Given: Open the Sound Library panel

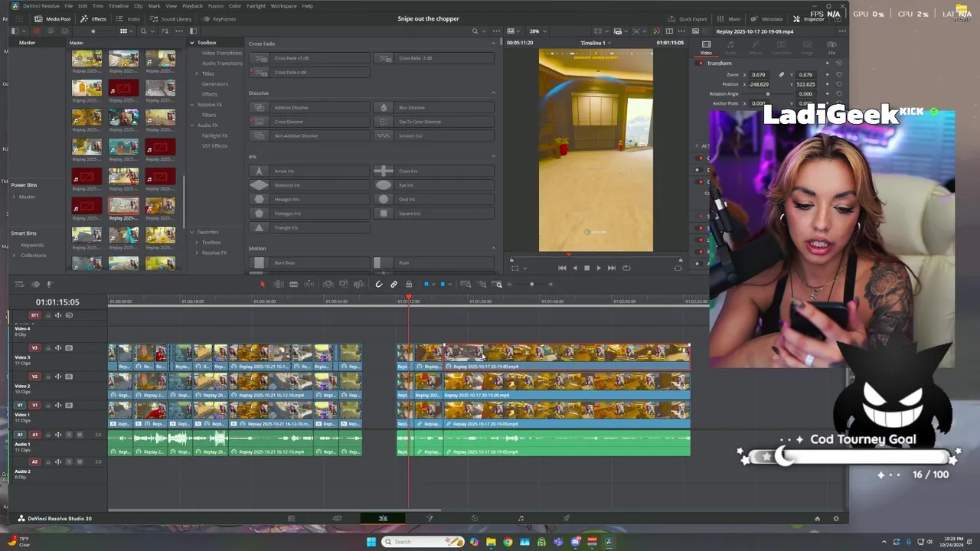Looking at the screenshot, I should [x=172, y=18].
